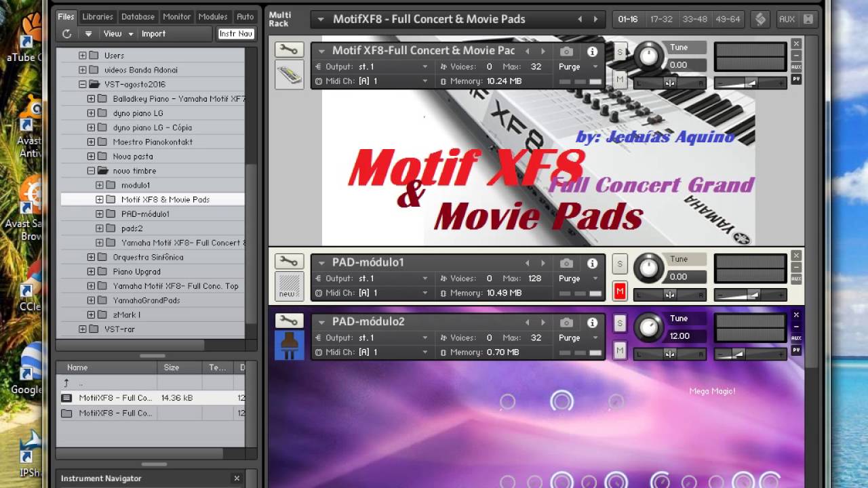
Task: Go to previous multi with header left arrow
Action: point(579,19)
